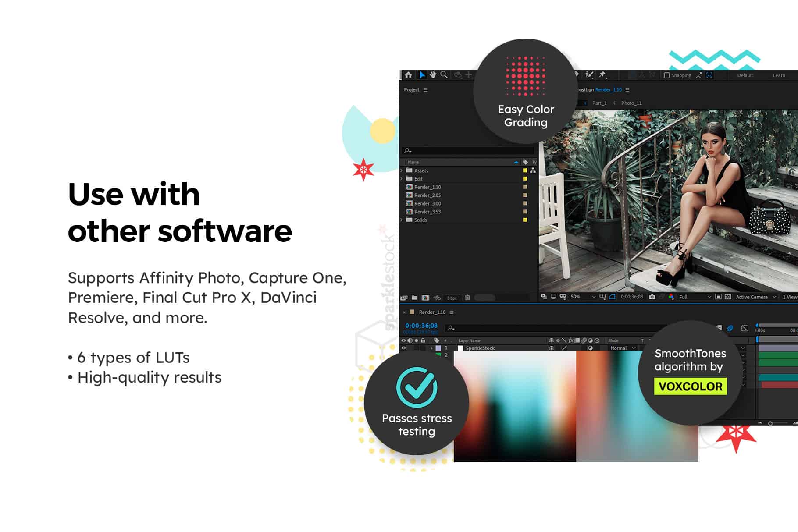
Task: Delete selected project item with trash icon
Action: 467,298
